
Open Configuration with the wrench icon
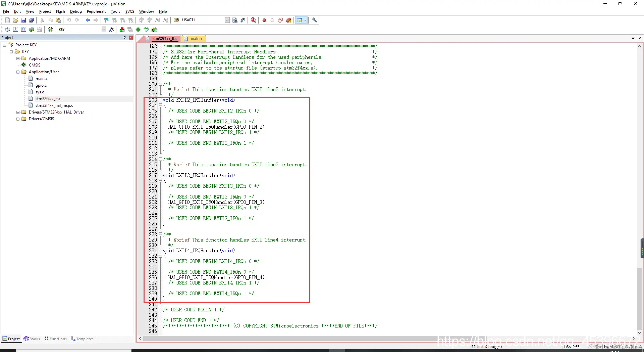314,20
